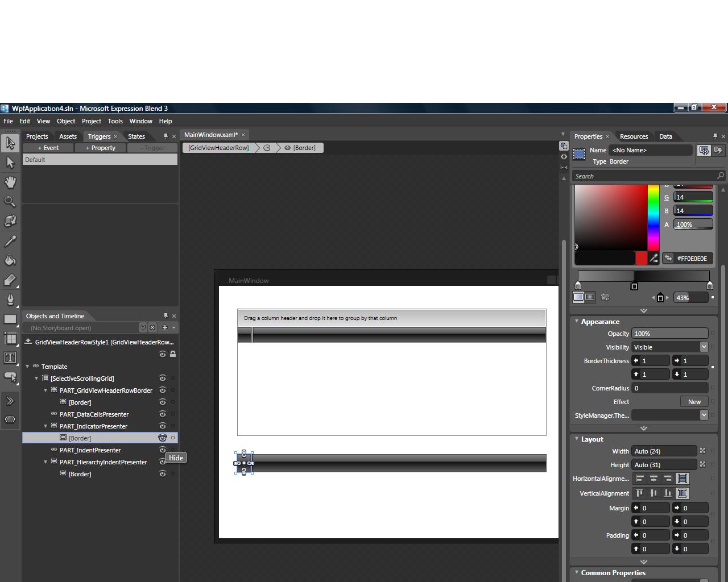The image size is (728, 582).
Task: Add a new Property trigger
Action: pos(101,148)
